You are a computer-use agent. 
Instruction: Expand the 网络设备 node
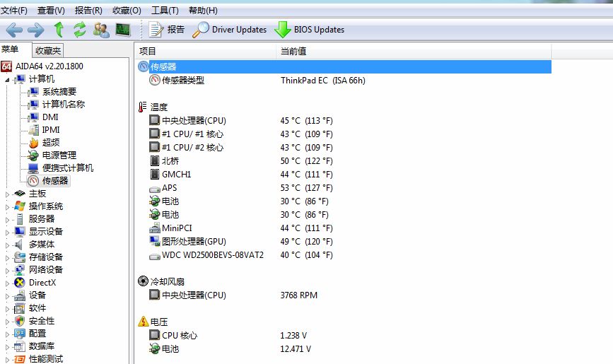[7, 271]
